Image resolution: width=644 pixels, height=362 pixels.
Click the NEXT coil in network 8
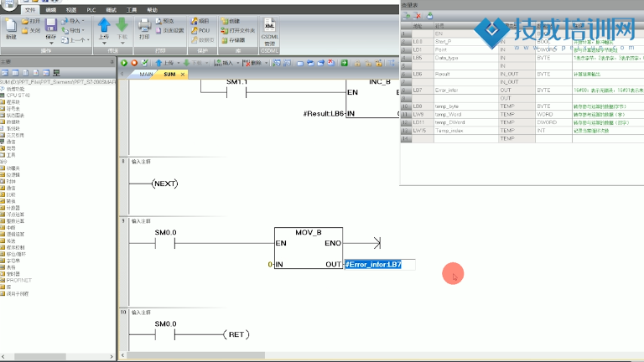pos(164,184)
